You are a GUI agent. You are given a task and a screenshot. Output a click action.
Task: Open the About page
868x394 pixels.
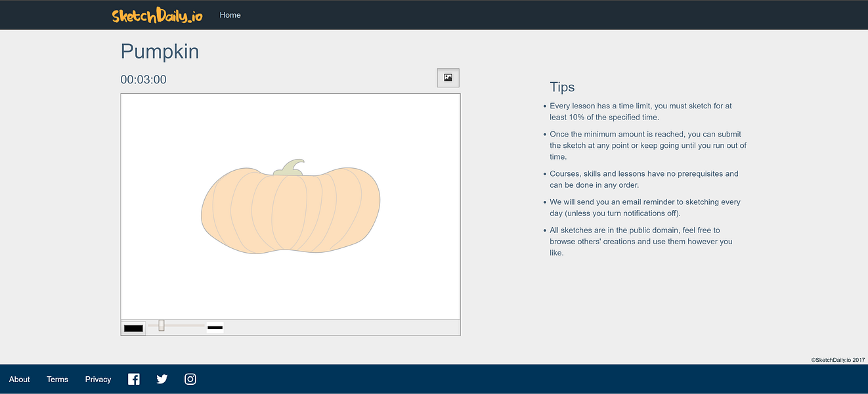point(19,379)
